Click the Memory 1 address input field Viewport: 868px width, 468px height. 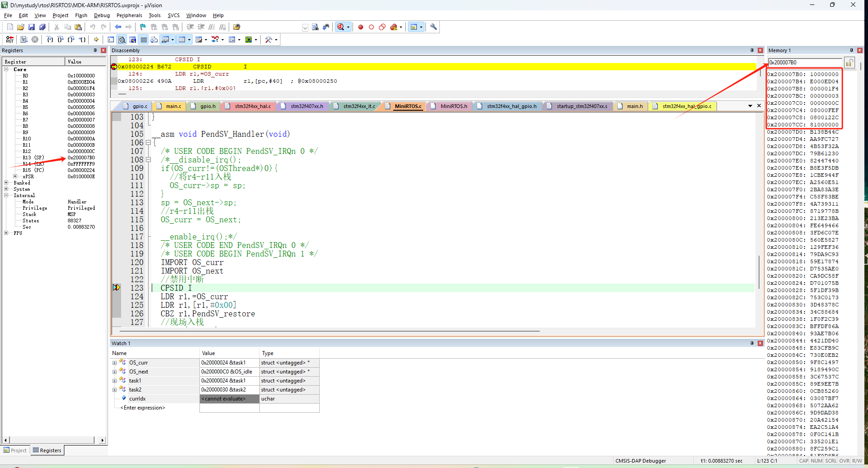[x=804, y=63]
